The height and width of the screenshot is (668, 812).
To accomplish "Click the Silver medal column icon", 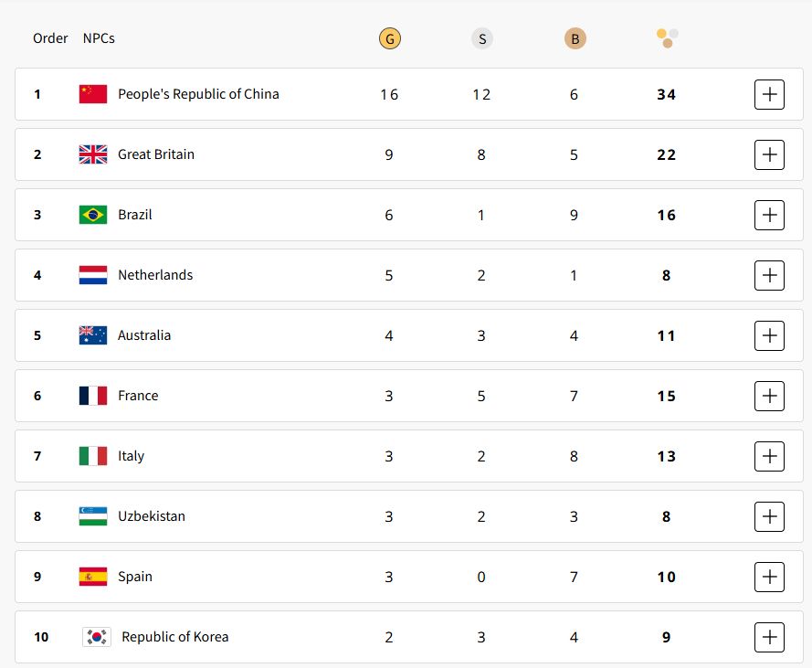I will pyautogui.click(x=481, y=39).
